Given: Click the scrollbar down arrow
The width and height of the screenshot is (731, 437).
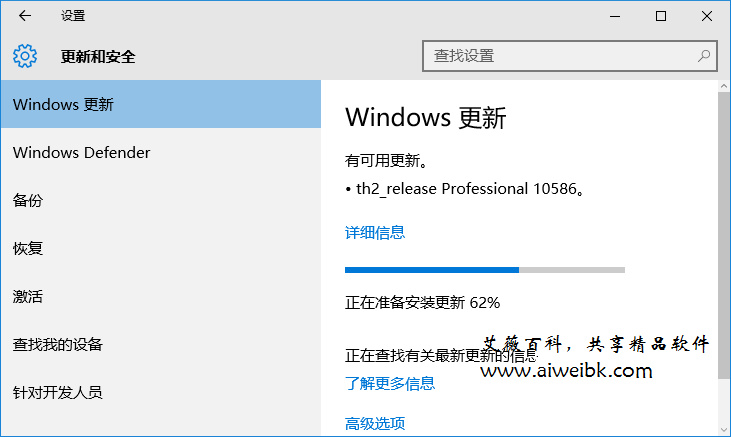Looking at the screenshot, I should click(724, 430).
